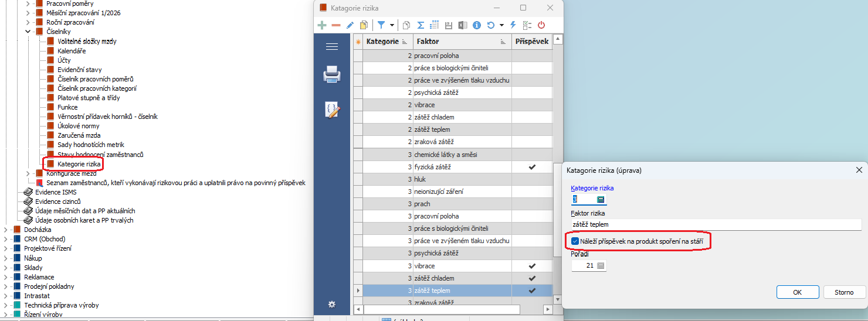
Task: Click the printer icon in blue sidebar
Action: pos(332,74)
